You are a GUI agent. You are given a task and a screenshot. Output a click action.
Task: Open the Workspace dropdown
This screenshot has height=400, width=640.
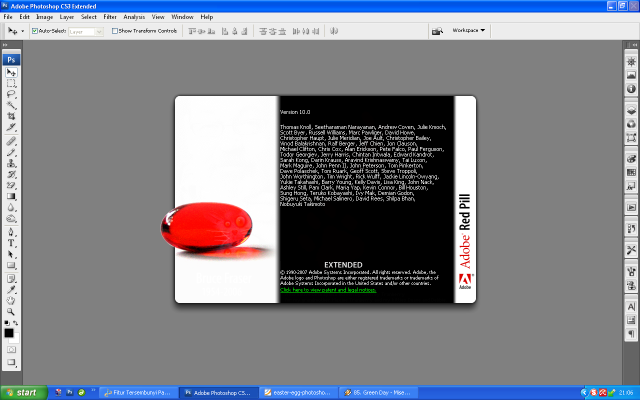pyautogui.click(x=469, y=30)
